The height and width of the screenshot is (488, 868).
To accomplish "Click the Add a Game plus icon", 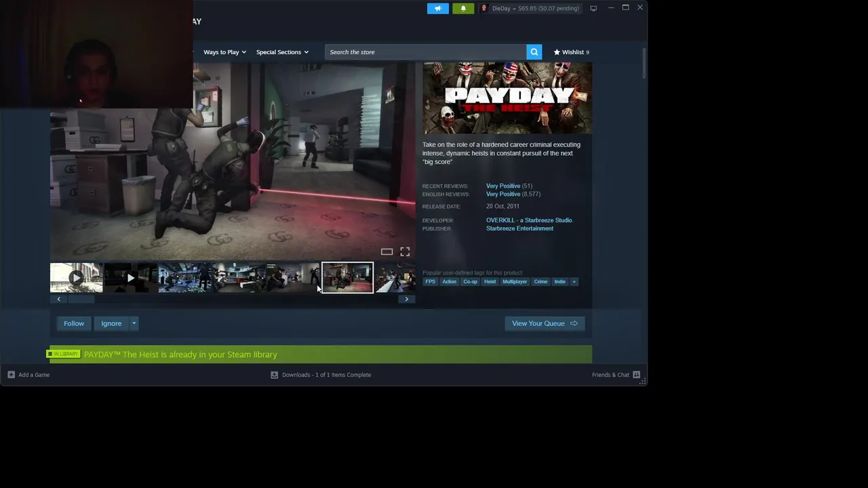I will pos(11,375).
